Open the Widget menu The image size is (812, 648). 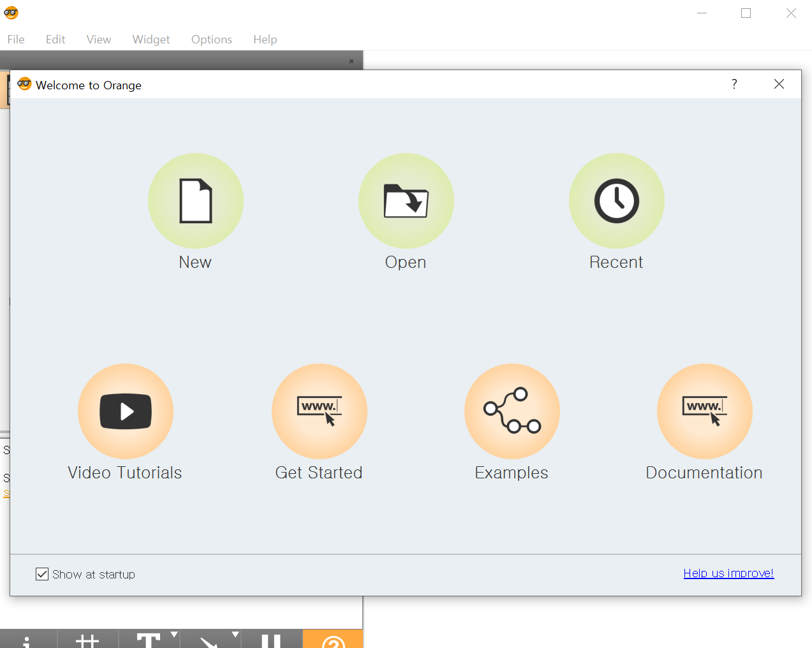pos(151,40)
